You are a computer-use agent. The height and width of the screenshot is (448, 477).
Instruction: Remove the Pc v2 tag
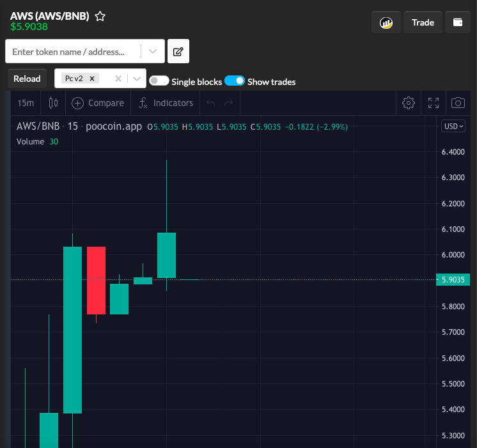click(x=92, y=79)
